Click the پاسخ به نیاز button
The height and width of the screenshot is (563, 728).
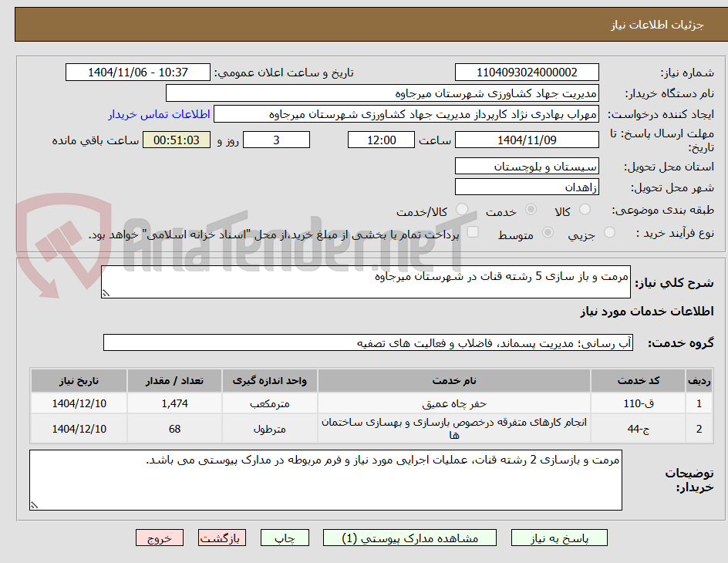pos(559,538)
